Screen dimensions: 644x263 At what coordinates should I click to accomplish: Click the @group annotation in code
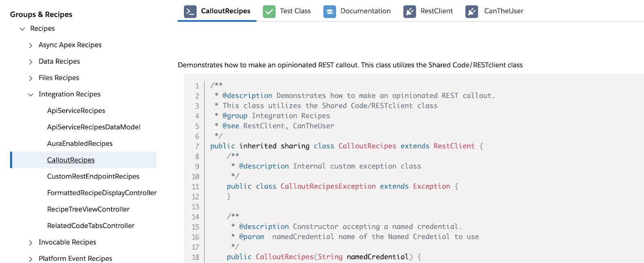pos(235,116)
